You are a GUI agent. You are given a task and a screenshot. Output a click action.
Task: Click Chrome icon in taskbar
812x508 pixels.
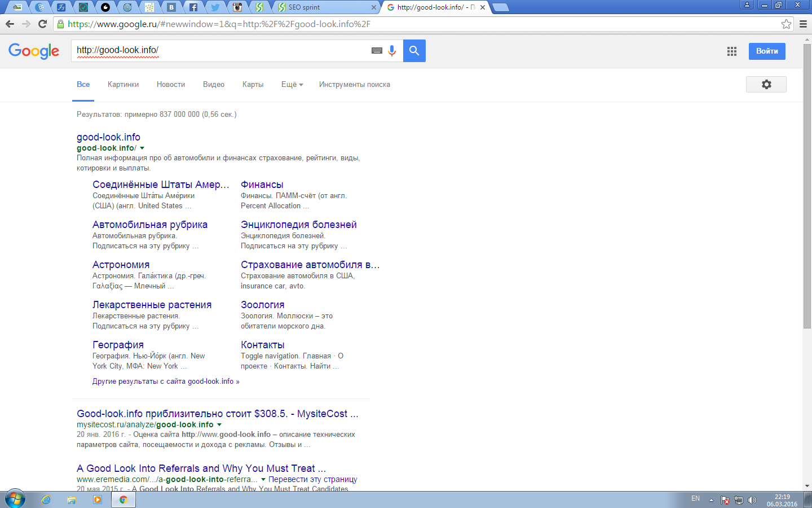point(123,500)
